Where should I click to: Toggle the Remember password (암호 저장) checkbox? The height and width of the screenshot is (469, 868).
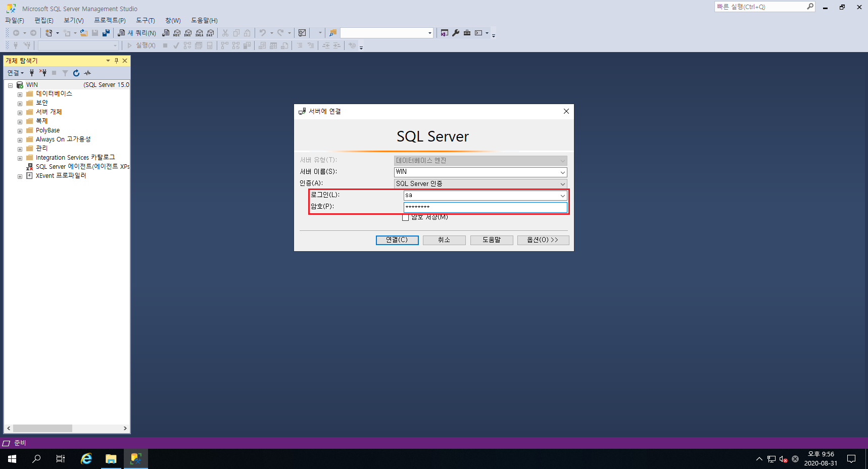pos(405,217)
